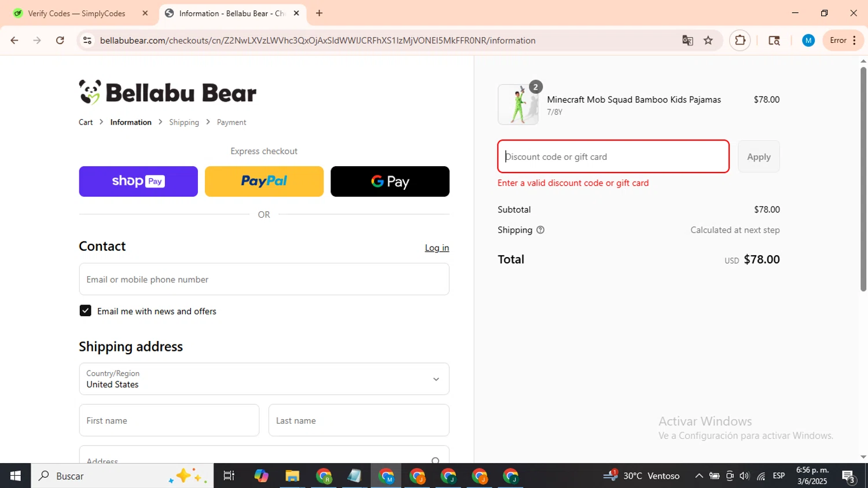Click the Log in link
The image size is (868, 488).
(x=437, y=248)
